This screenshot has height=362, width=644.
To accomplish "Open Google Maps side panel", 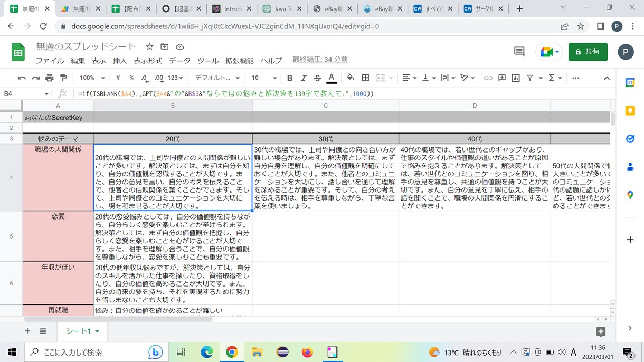I will [630, 195].
